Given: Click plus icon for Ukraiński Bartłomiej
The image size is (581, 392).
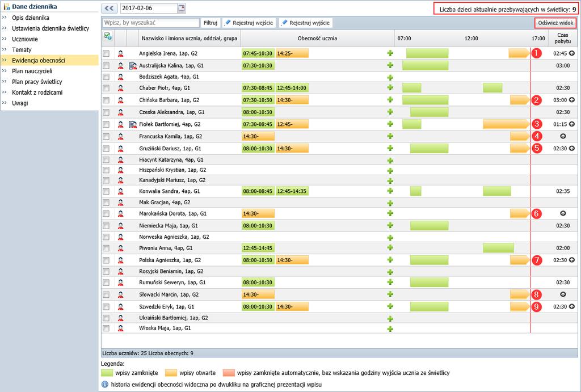Looking at the screenshot, I should tap(390, 319).
